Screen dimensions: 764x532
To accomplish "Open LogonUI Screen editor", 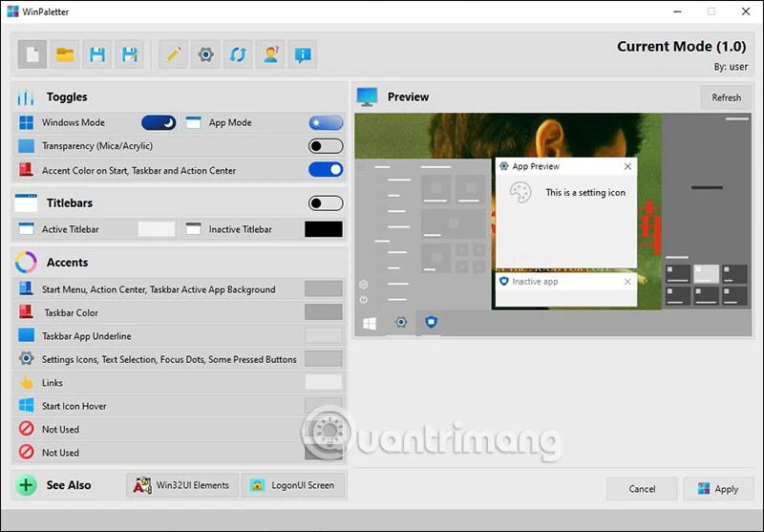I will tap(293, 485).
